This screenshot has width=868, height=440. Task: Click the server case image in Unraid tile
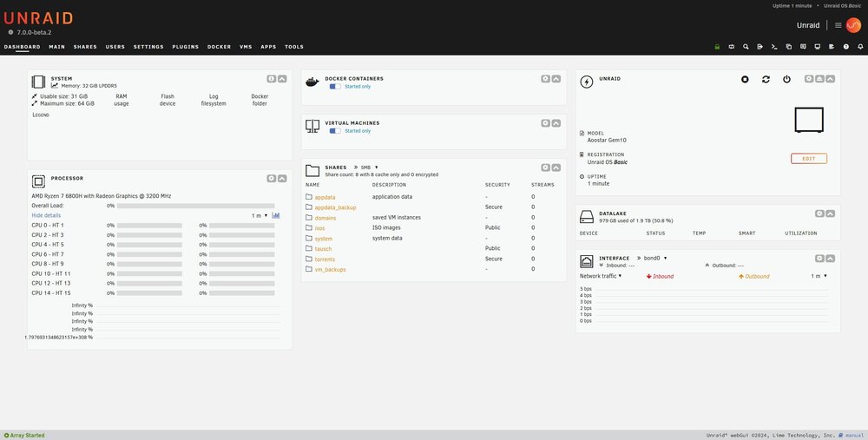coord(809,120)
